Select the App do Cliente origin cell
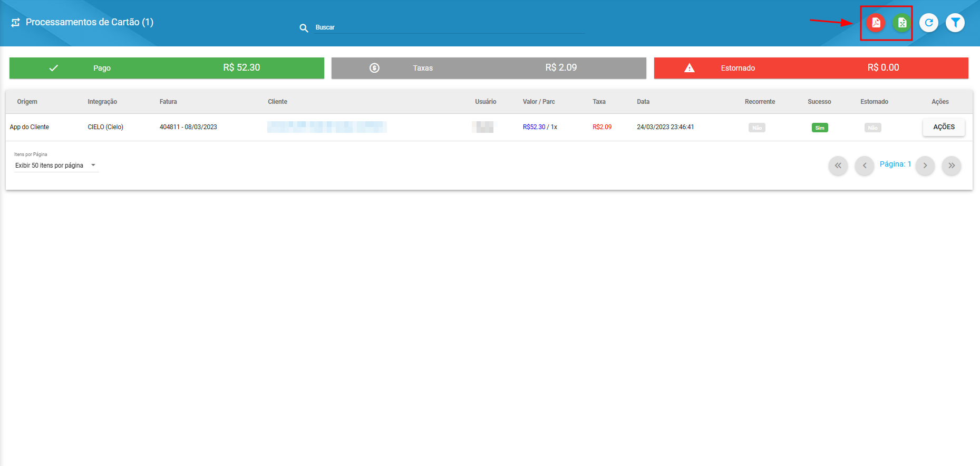 tap(30, 127)
